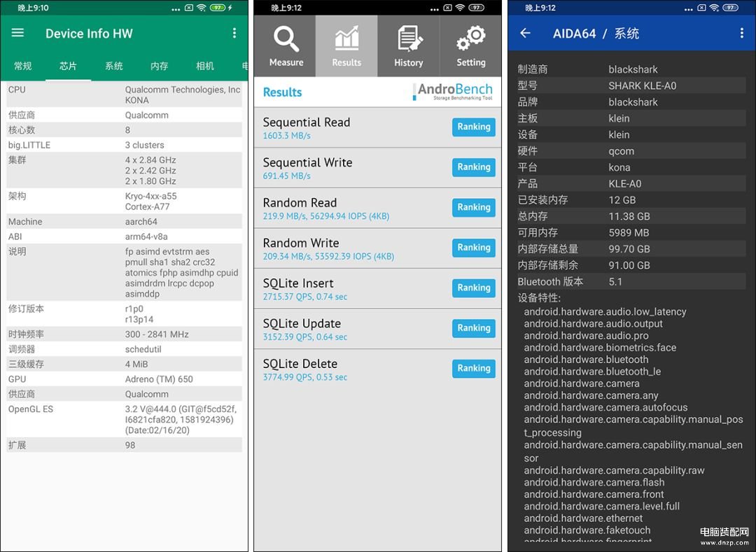The image size is (756, 552).
Task: Select the CPU value "Qualcomm Technologies, Inc KONA"
Action: (183, 94)
